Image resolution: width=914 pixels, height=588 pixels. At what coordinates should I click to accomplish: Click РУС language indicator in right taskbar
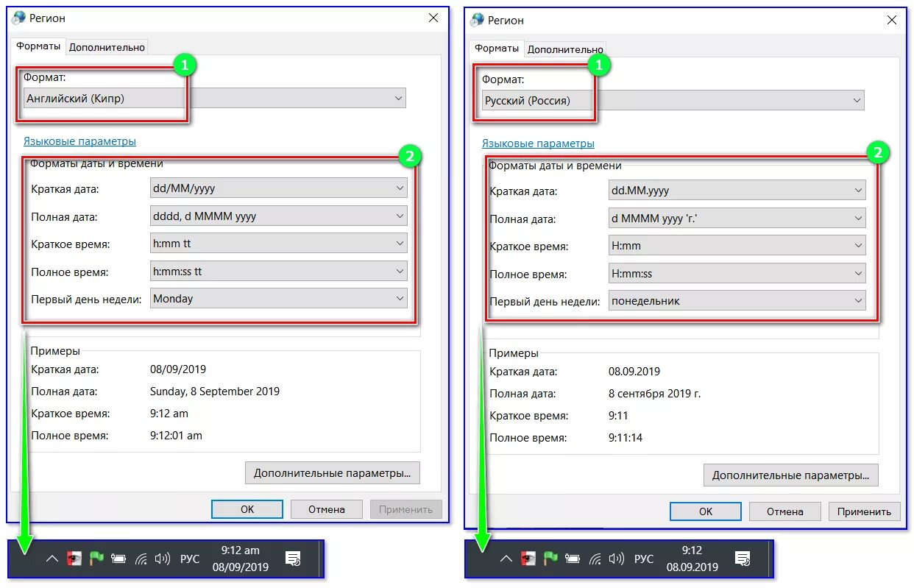click(x=644, y=559)
